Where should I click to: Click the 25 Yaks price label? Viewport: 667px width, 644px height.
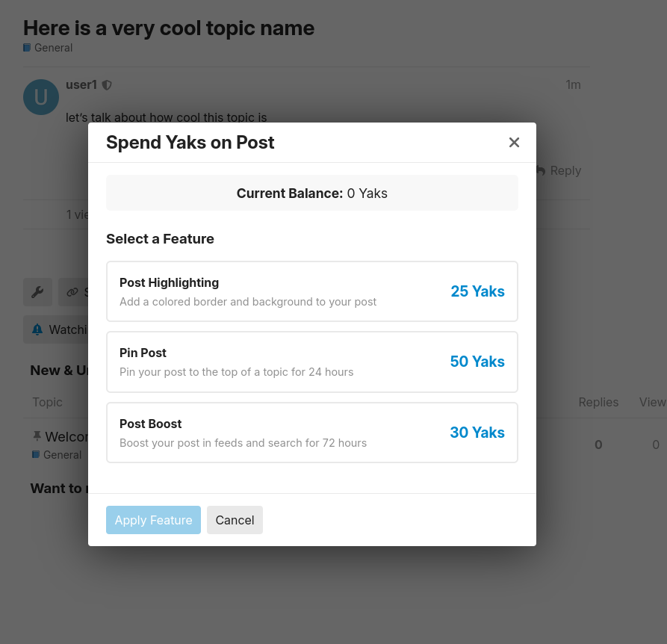(477, 291)
